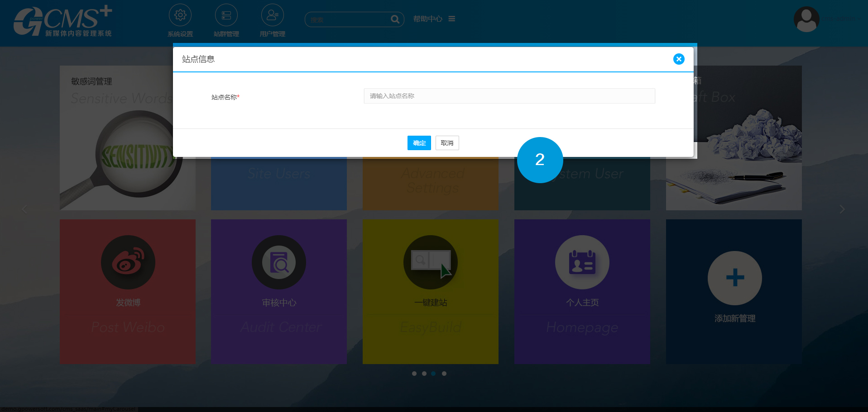The width and height of the screenshot is (868, 412).
Task: Click the user avatar in header
Action: pyautogui.click(x=806, y=19)
